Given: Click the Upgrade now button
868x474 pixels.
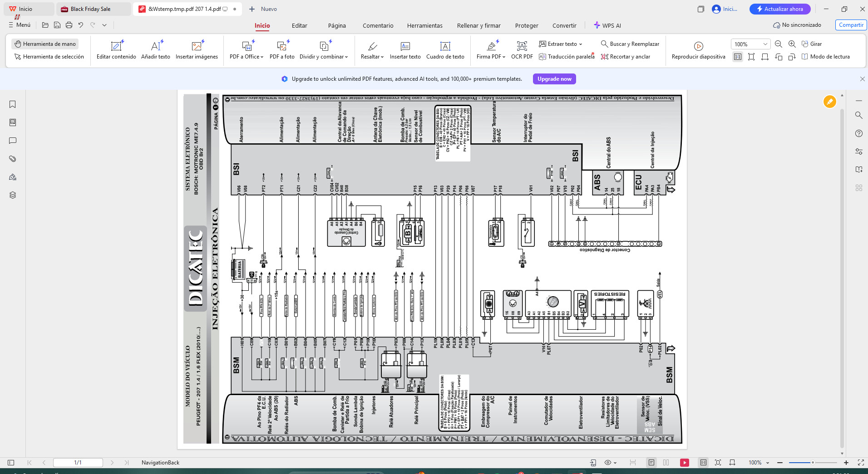Looking at the screenshot, I should [554, 79].
